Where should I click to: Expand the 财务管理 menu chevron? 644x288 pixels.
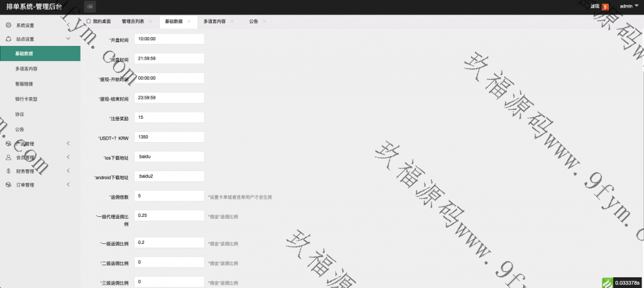coord(68,171)
